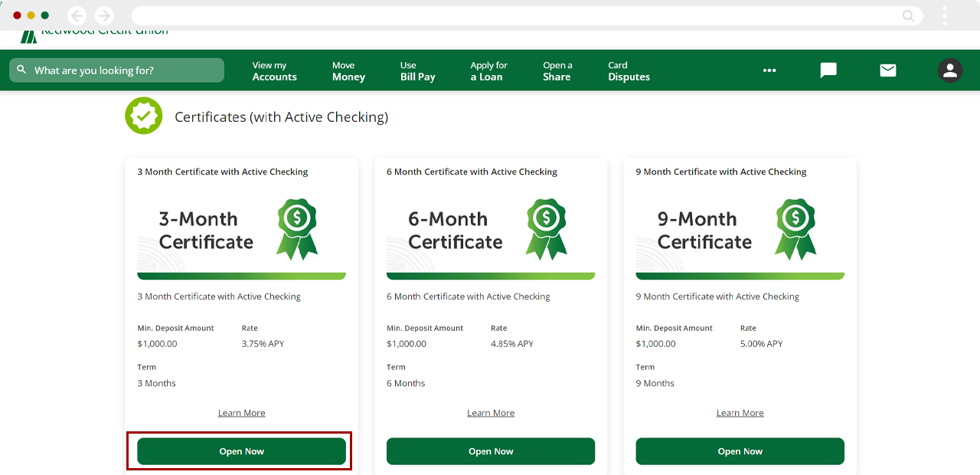Click the '3 Month Certificate with Active Checking' card title
Screen dimensions: 980x475
pyautogui.click(x=222, y=172)
